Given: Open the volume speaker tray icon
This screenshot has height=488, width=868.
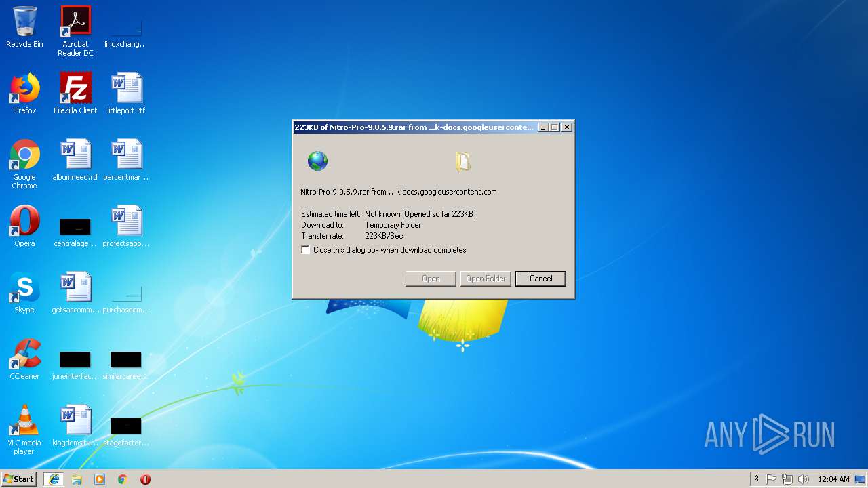Looking at the screenshot, I should click(x=804, y=479).
